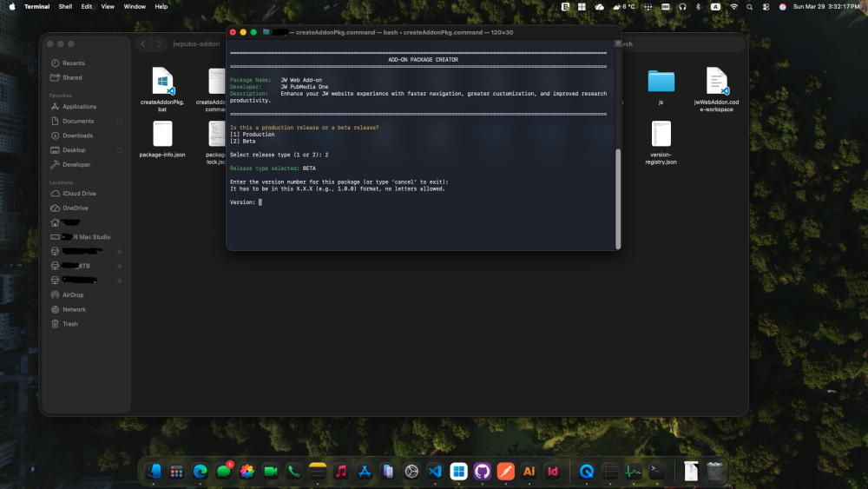Open the Trash in the dock
Viewport: 868px width, 489px height.
click(x=714, y=471)
